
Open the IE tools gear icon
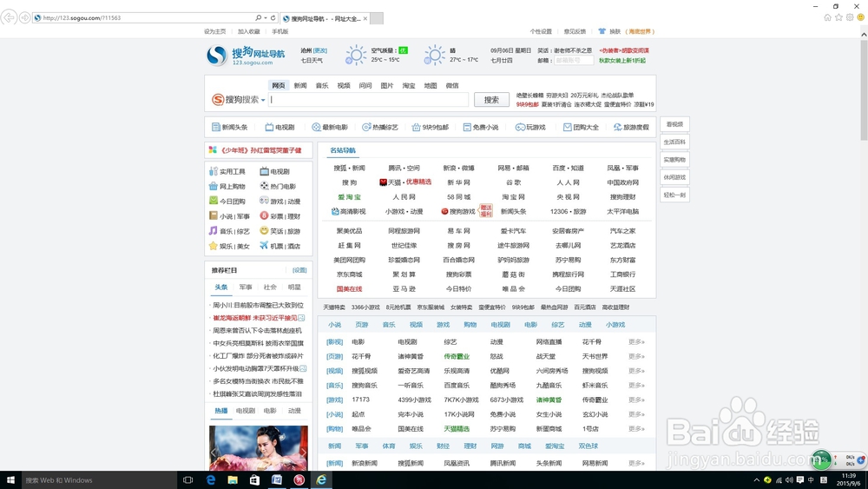850,17
